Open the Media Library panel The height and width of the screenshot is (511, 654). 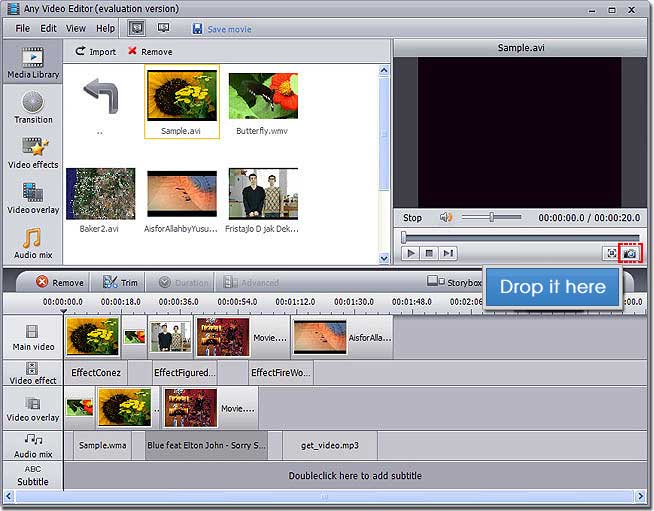(x=33, y=63)
